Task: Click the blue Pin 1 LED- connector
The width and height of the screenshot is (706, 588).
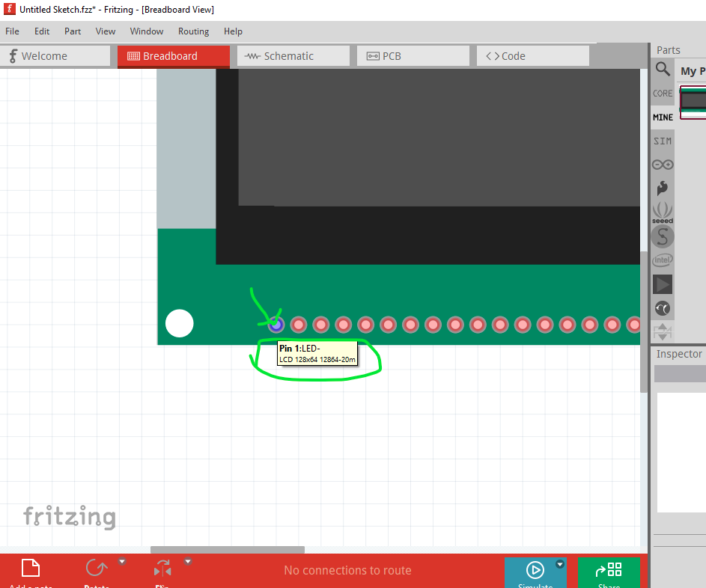Action: [276, 325]
